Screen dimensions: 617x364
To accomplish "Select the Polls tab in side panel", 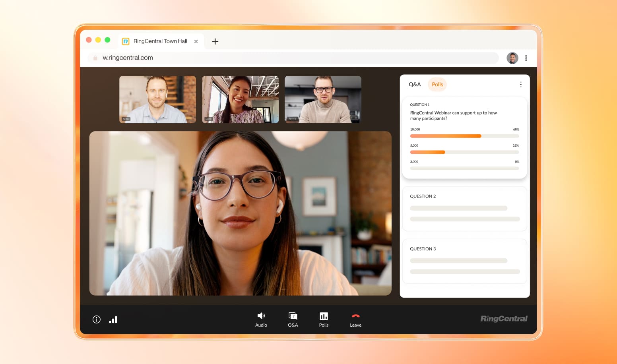I will pyautogui.click(x=437, y=84).
